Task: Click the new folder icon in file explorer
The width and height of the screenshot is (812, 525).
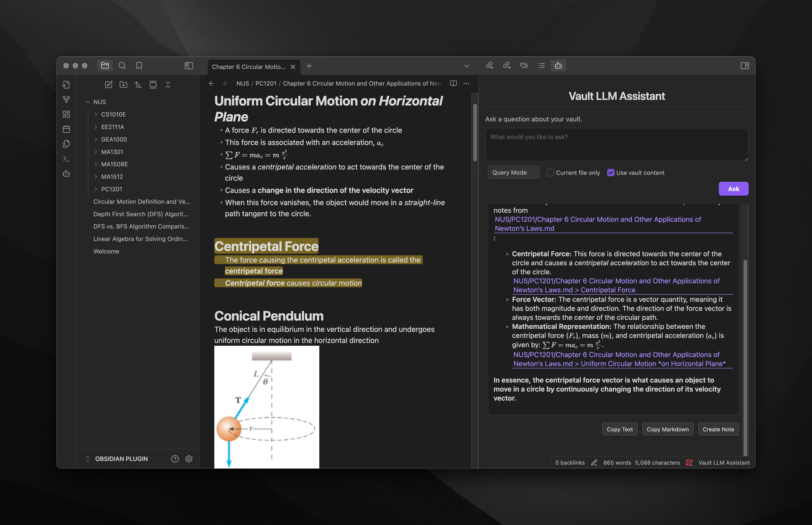Action: [x=123, y=85]
